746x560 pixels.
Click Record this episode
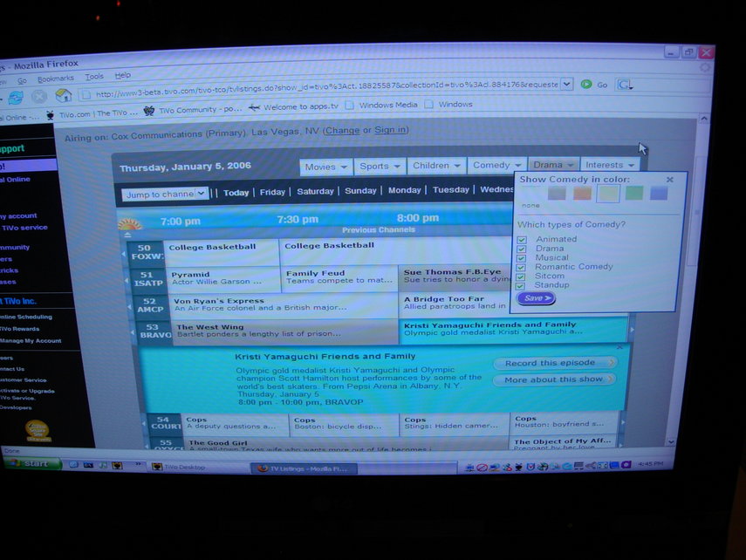(x=555, y=363)
